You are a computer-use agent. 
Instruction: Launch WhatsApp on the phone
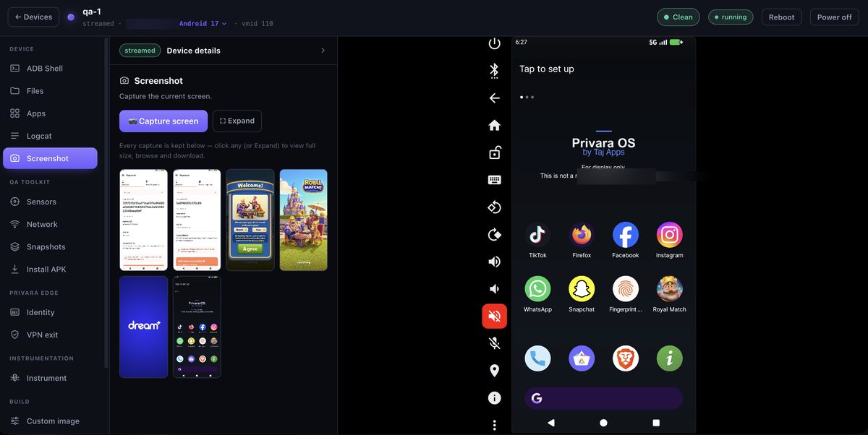click(x=537, y=289)
